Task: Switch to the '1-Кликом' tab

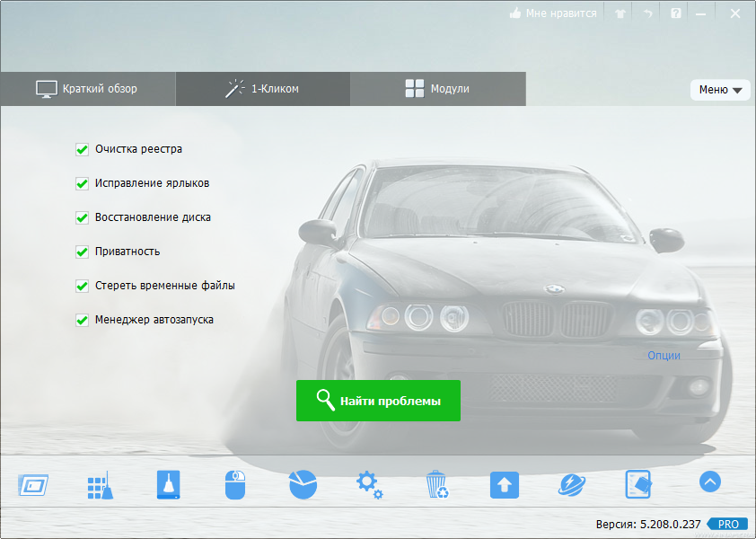Action: point(263,89)
